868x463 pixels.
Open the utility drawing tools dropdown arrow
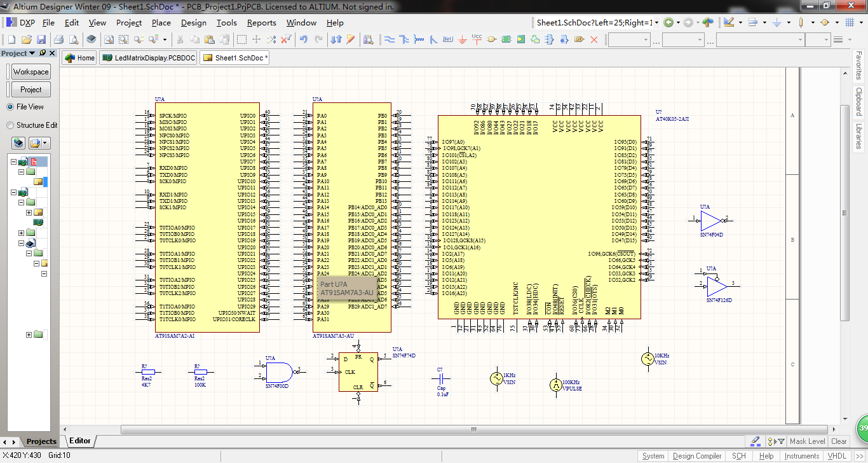741,22
